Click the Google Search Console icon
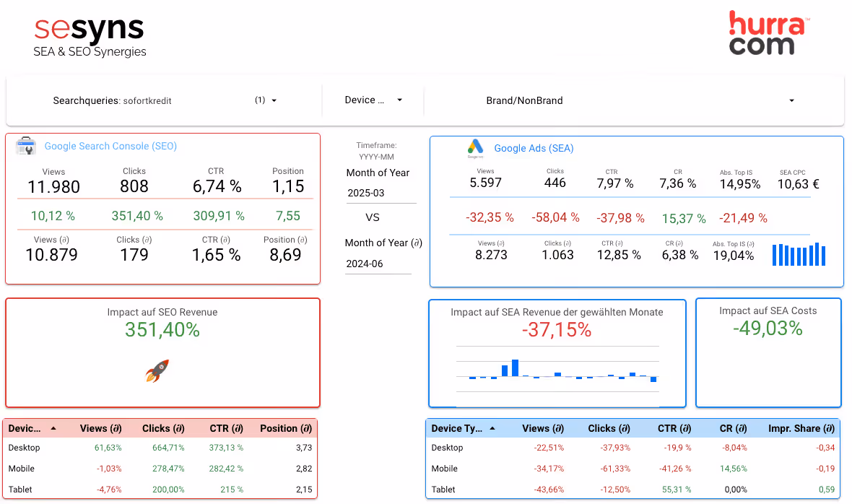The width and height of the screenshot is (852, 504). (x=26, y=146)
